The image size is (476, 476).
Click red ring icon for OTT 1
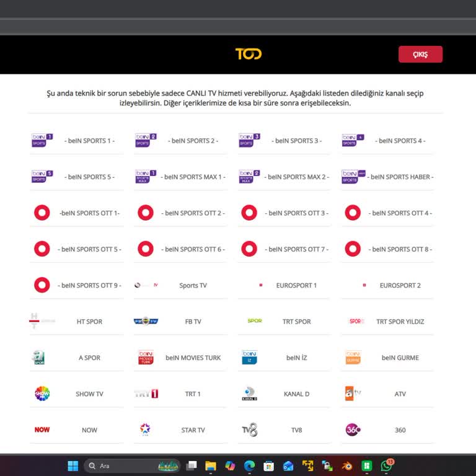click(x=42, y=213)
